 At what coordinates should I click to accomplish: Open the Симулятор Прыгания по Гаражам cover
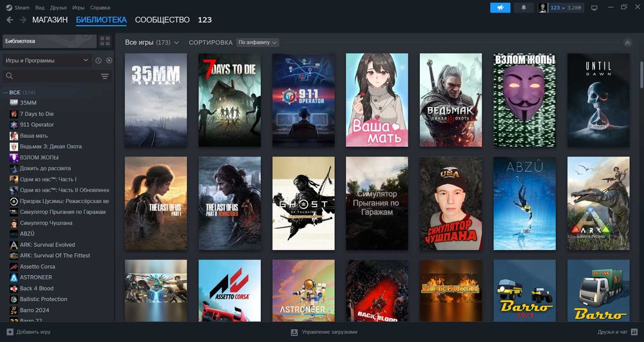pos(377,204)
